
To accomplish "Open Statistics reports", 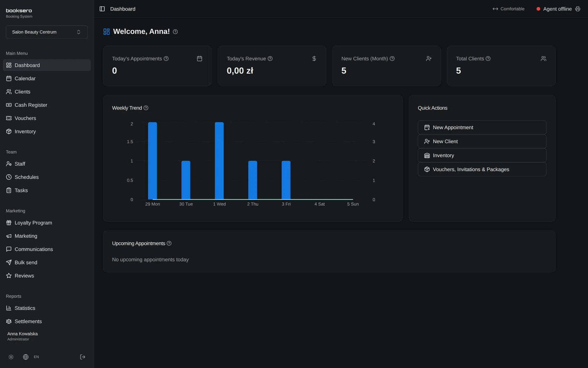I will point(47,308).
